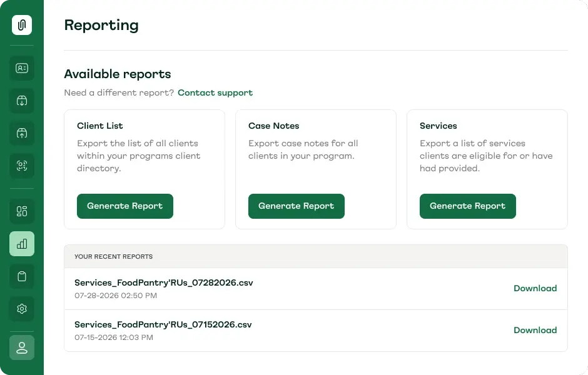Image resolution: width=588 pixels, height=375 pixels.
Task: Click timestamp 07-15-2026 12:03 PM
Action: (114, 337)
